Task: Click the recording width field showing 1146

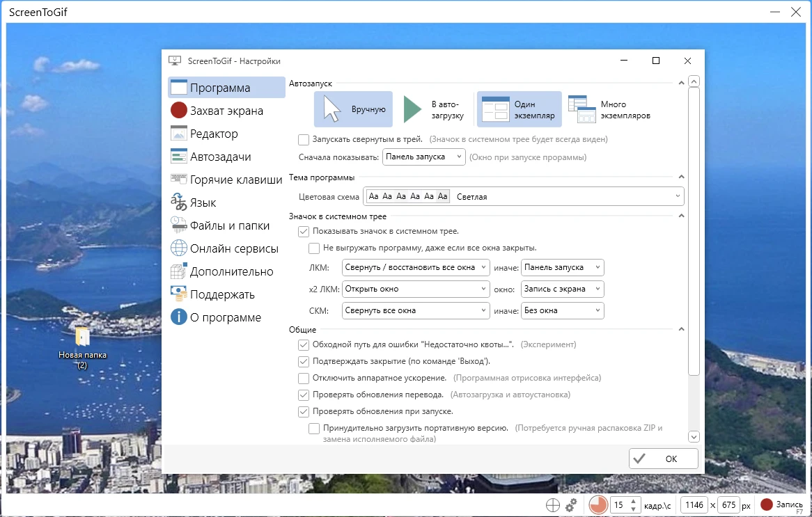Action: (694, 505)
